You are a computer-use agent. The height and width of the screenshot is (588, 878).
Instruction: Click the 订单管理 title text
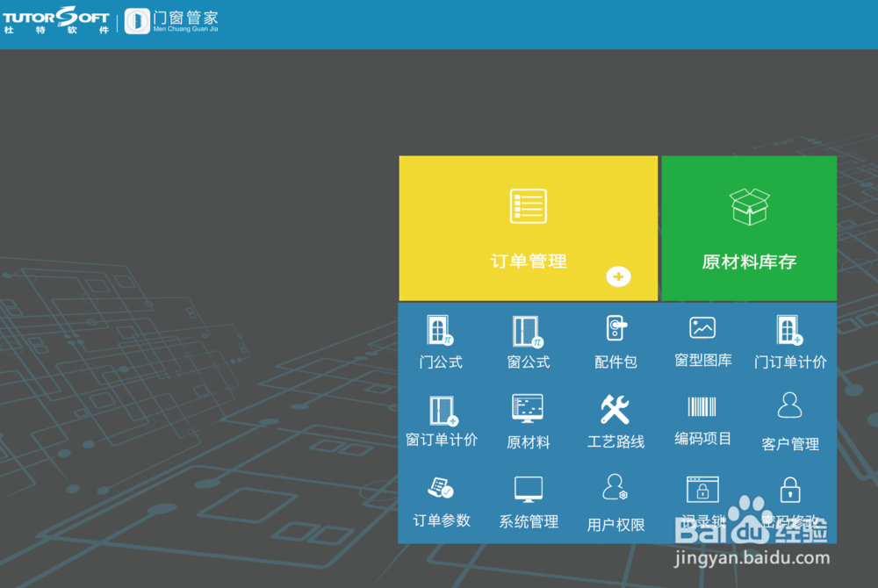[528, 262]
